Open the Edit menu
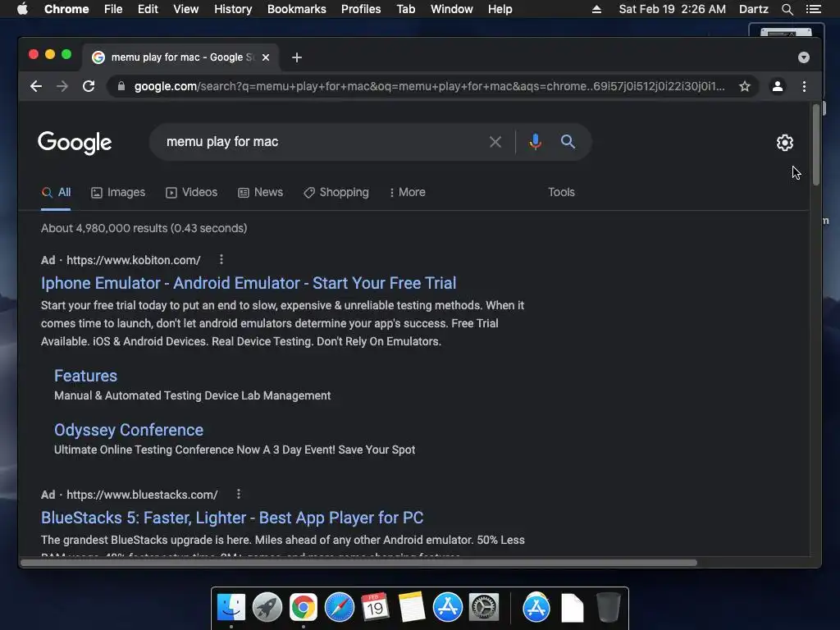The height and width of the screenshot is (630, 840). (148, 9)
